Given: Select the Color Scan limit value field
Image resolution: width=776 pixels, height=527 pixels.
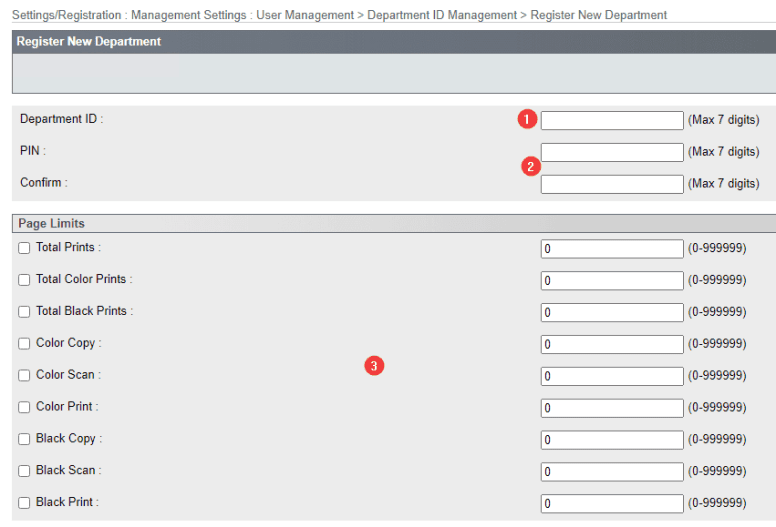Looking at the screenshot, I should point(612,376).
